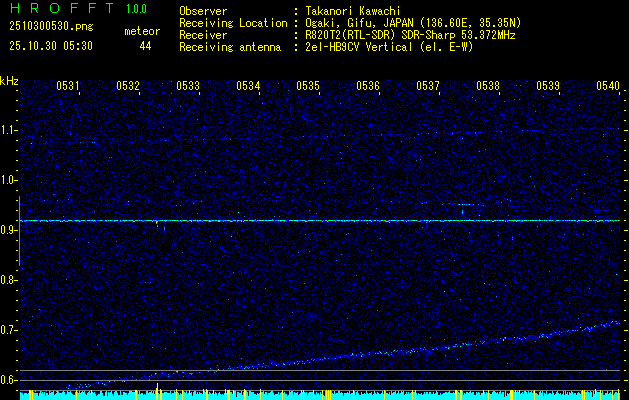Click the meteor count 44
The width and height of the screenshot is (629, 400).
(x=145, y=46)
